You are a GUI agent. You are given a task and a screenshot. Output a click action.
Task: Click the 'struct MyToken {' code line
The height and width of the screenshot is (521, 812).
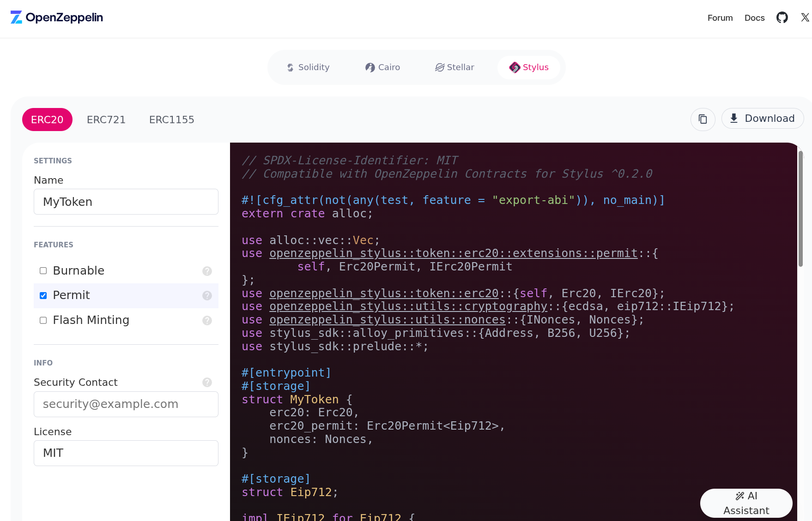(297, 400)
